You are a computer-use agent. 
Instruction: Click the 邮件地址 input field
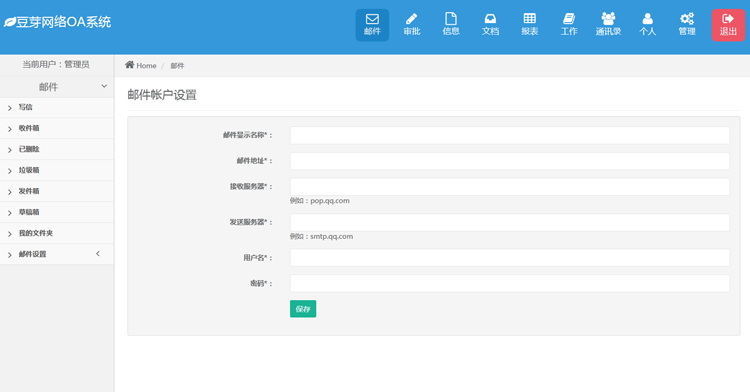[x=510, y=161]
